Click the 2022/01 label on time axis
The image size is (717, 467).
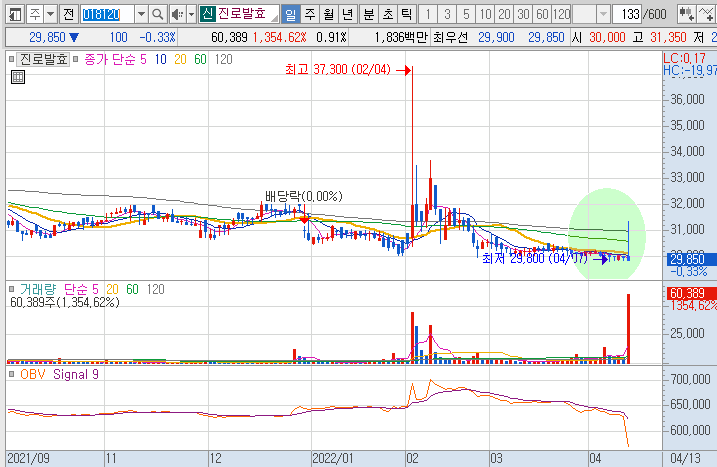click(333, 458)
